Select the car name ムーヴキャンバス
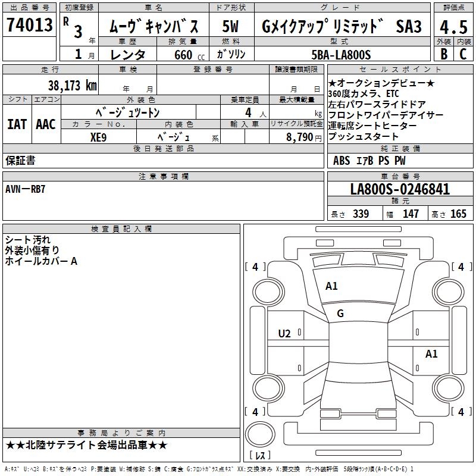The height and width of the screenshot is (476, 476). tap(154, 26)
